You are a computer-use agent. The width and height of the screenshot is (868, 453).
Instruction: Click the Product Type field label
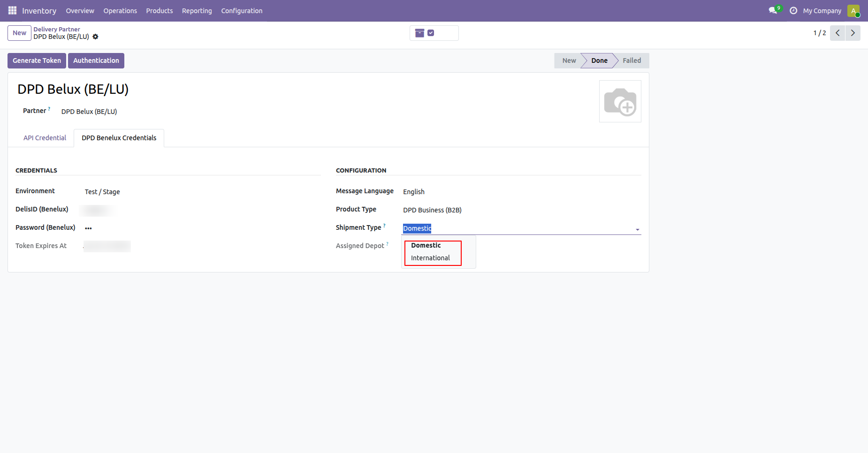point(356,209)
